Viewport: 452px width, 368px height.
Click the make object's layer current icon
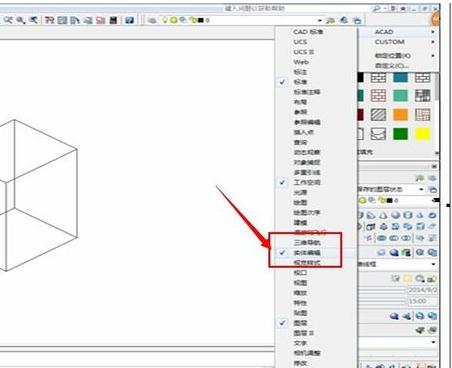point(331,20)
